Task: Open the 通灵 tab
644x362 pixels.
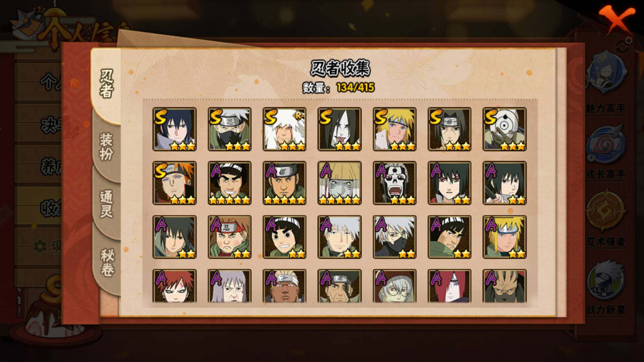Action: click(106, 204)
